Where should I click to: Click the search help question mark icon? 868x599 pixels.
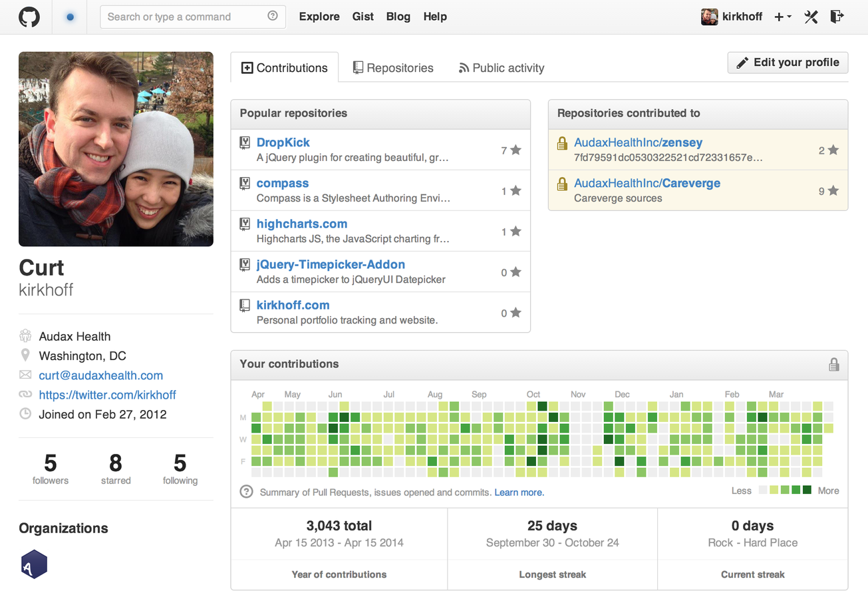[273, 16]
